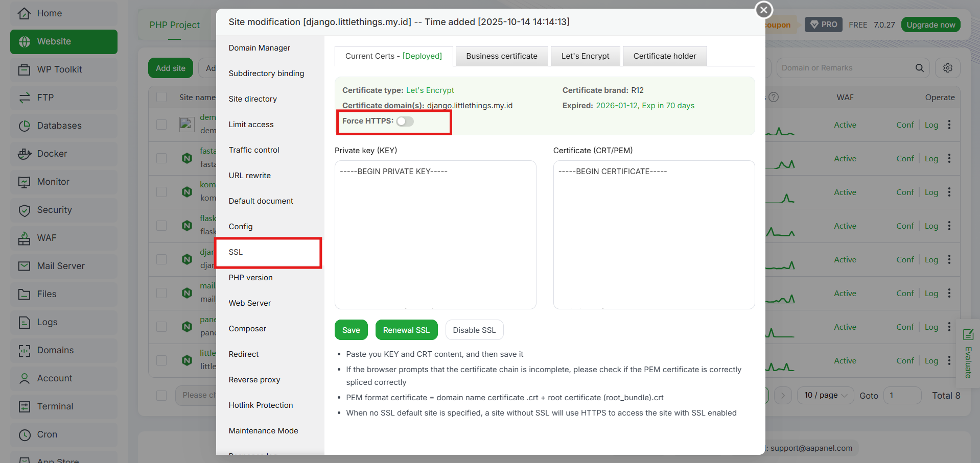Check the checkbox beside the batch action selector
This screenshot has height=463, width=980.
161,395
